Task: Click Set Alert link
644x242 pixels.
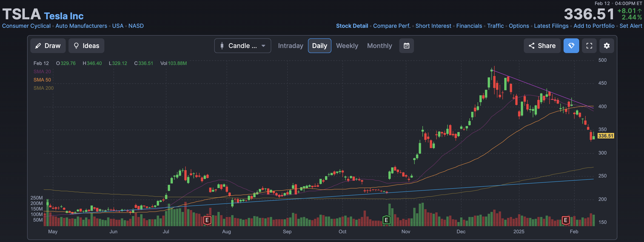Action: [630, 26]
